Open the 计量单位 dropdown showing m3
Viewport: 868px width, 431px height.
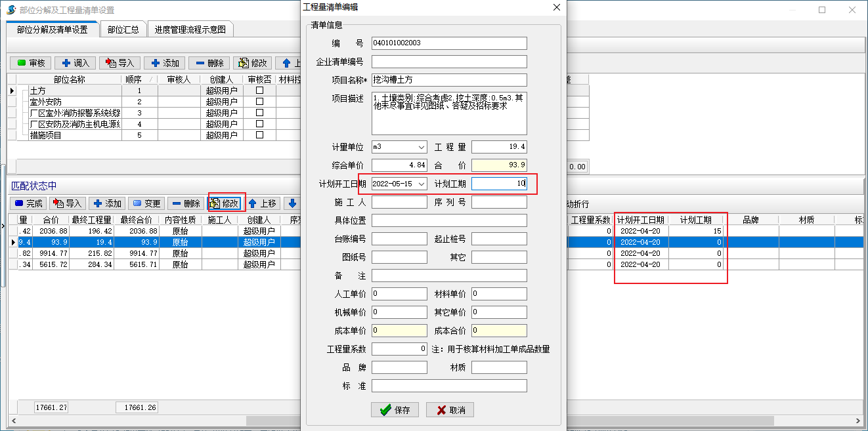click(x=421, y=147)
